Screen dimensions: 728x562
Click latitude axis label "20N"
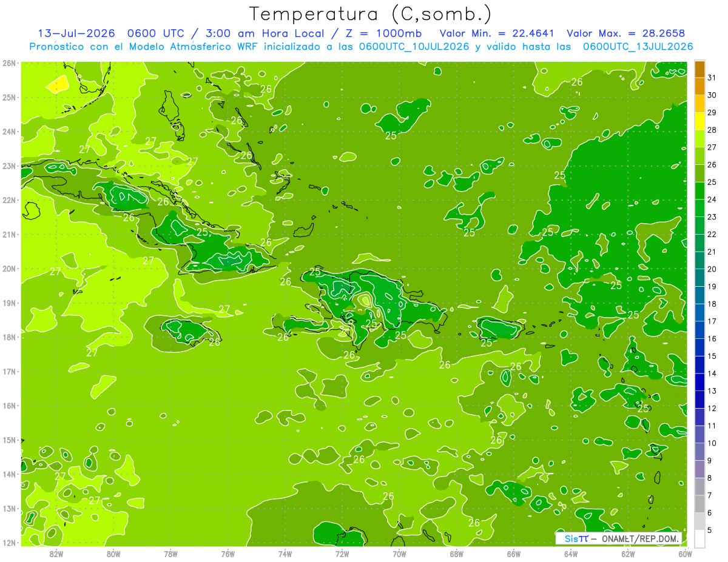(9, 269)
